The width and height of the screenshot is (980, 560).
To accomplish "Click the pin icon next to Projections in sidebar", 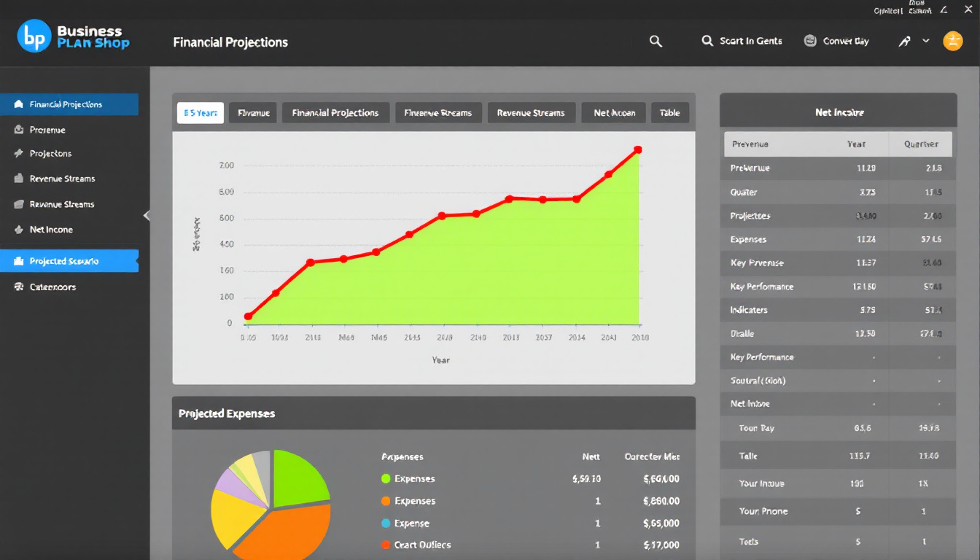I will tap(19, 153).
